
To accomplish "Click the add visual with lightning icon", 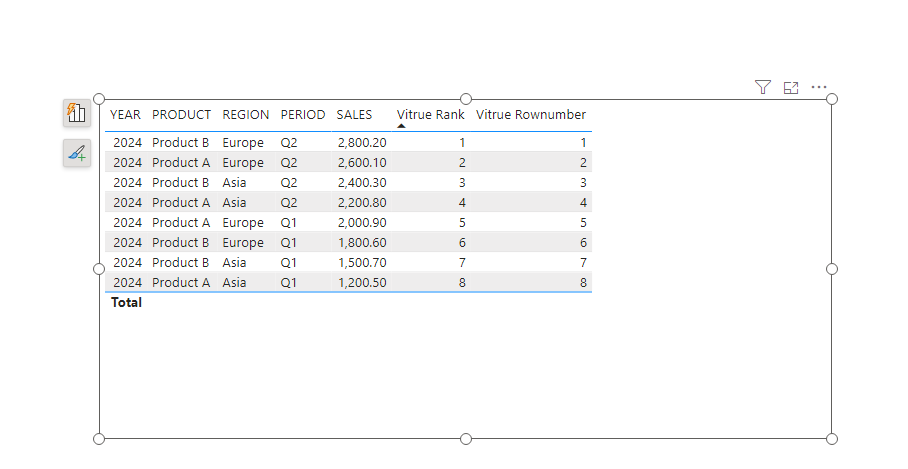I will tap(77, 113).
